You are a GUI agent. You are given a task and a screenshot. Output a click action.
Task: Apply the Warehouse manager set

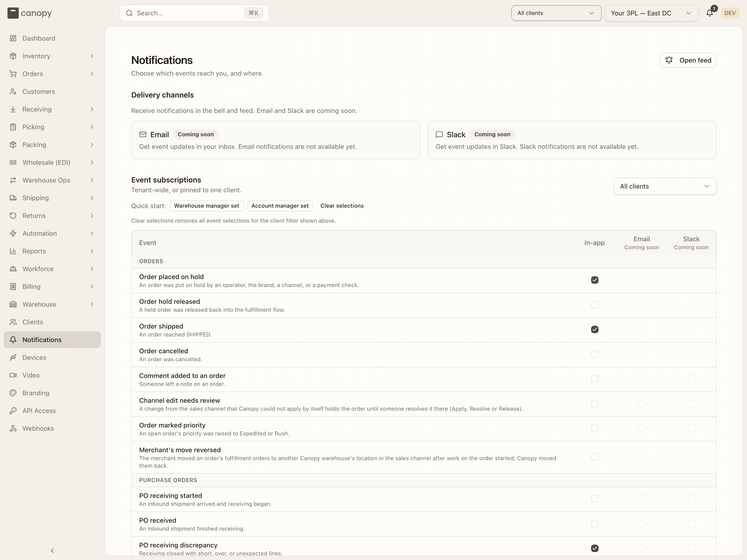click(207, 206)
